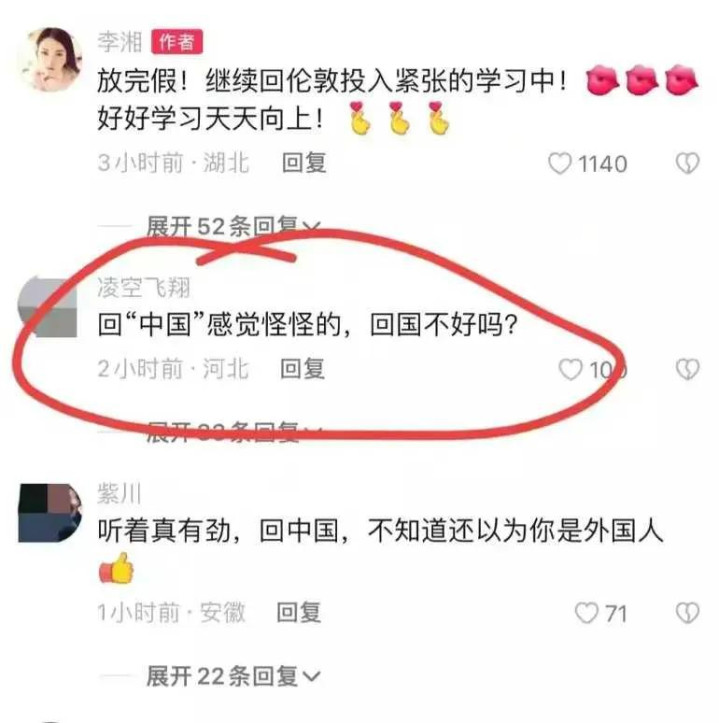Dislike 李湘's comment with broken heart icon
The image size is (719, 723).
687,164
